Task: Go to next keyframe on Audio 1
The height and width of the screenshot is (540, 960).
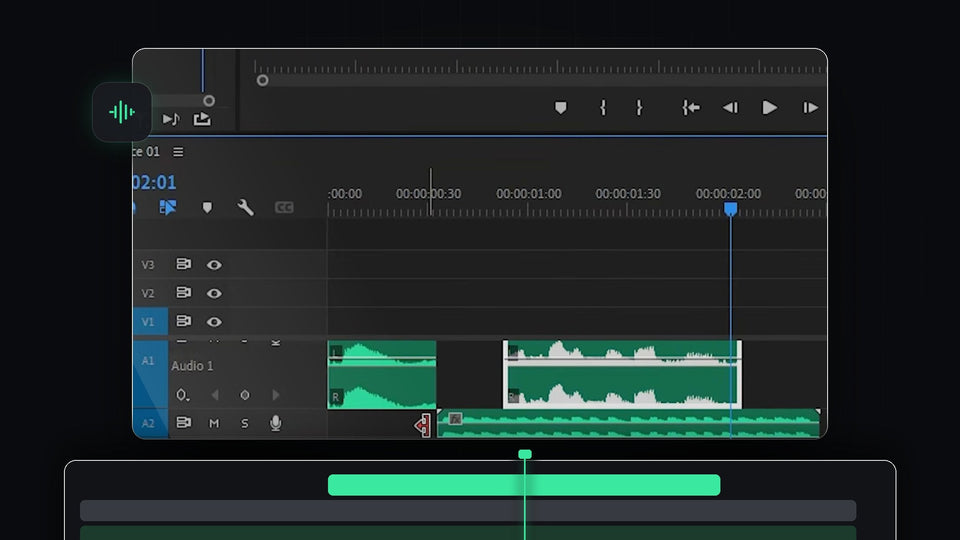Action: point(276,395)
